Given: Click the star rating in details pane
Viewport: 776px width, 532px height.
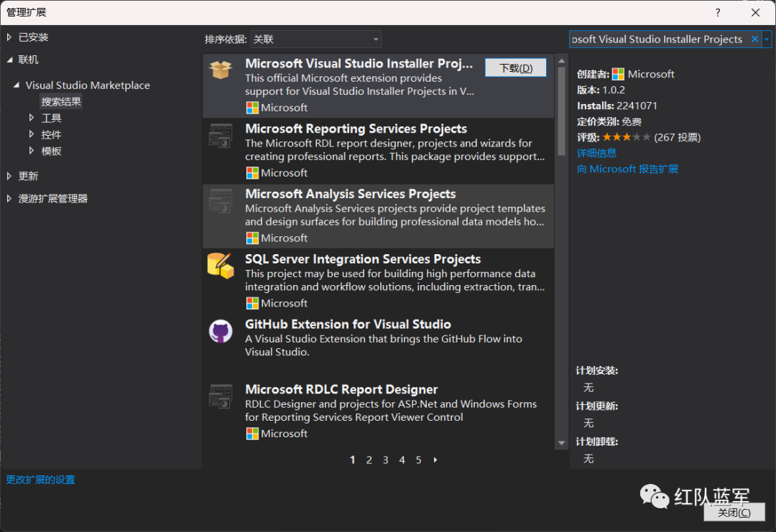Looking at the screenshot, I should pyautogui.click(x=627, y=137).
